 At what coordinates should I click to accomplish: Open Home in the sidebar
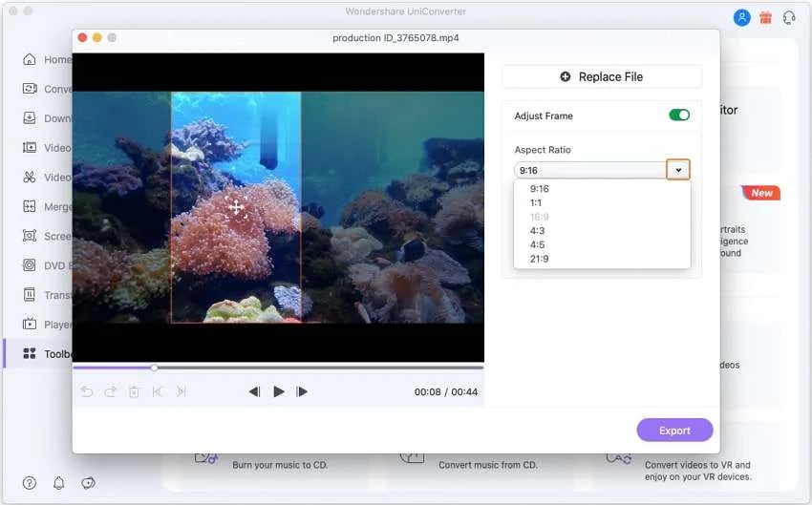coord(47,59)
